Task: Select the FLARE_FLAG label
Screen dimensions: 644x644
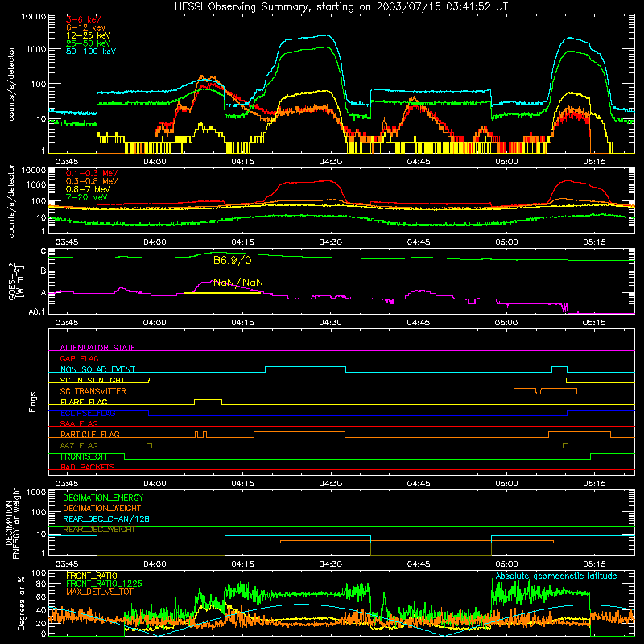Action: (x=84, y=402)
